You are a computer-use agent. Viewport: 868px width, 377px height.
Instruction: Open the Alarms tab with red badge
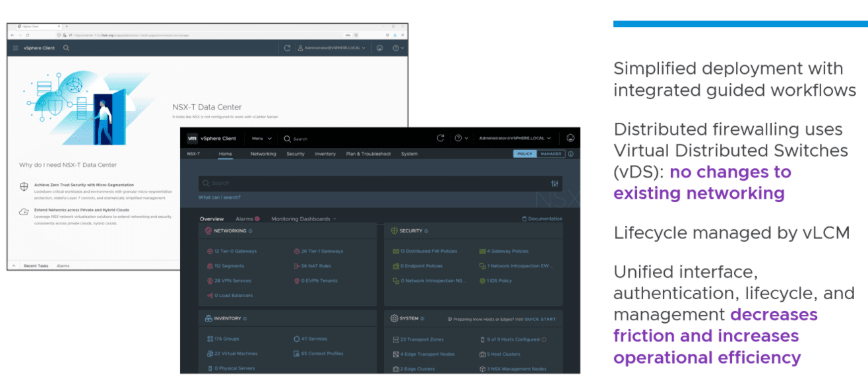247,219
